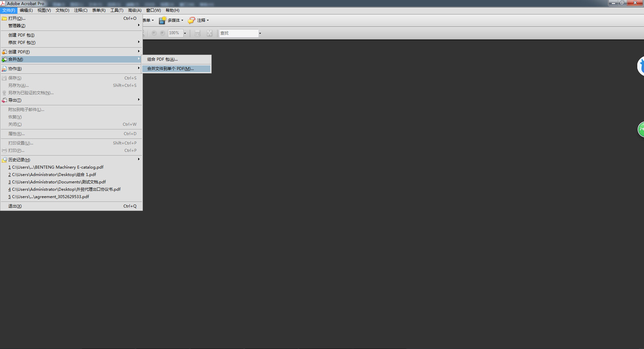Open the 编辑(E) menu
Screen dimensions: 644x349
pyautogui.click(x=26, y=10)
